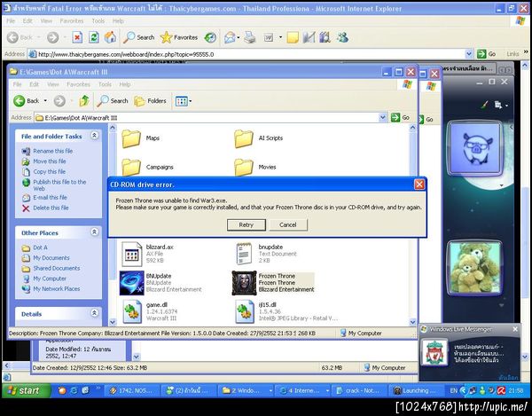Open the Tools menu in Internet Explorer
532x416 pixels.
[98, 21]
